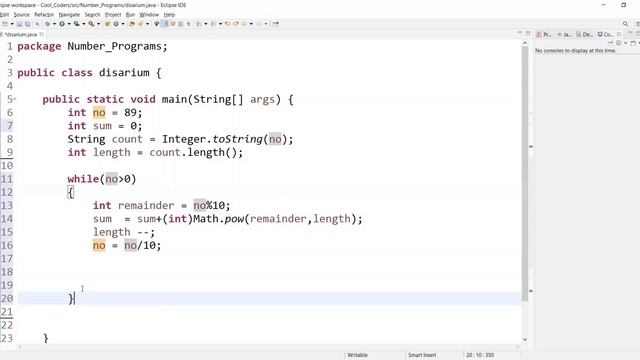640x360 pixels.
Task: Click the Writable status bar entry
Action: pyautogui.click(x=357, y=355)
